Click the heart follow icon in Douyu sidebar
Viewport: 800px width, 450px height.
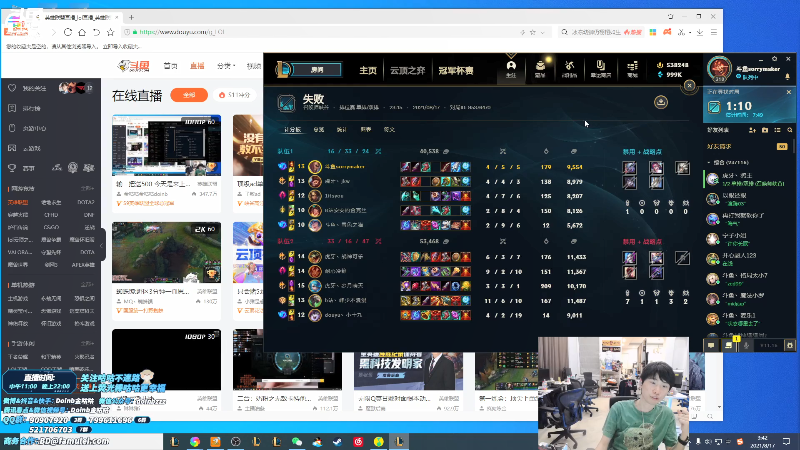(x=12, y=88)
